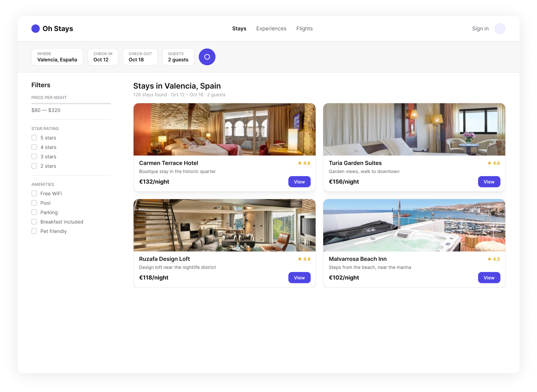
Task: View the Carmen Terrace Hotel listing
Action: pos(299,182)
